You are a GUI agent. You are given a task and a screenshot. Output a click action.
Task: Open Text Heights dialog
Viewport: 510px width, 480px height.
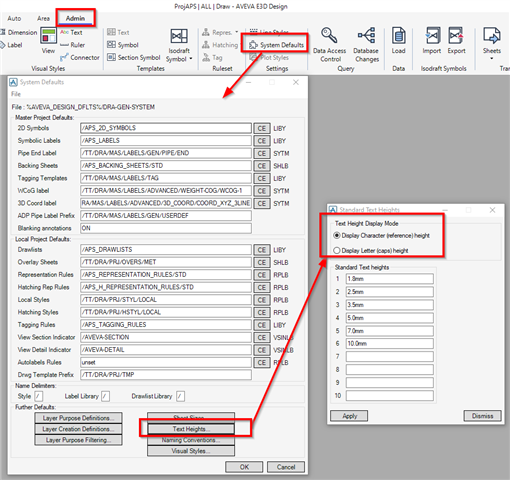click(x=191, y=429)
